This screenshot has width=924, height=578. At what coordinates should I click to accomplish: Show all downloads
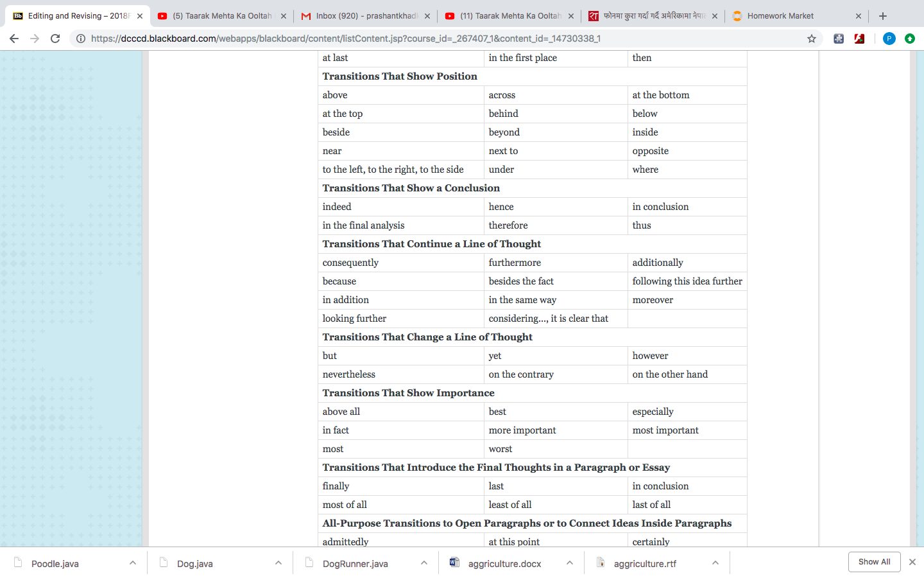pos(875,562)
